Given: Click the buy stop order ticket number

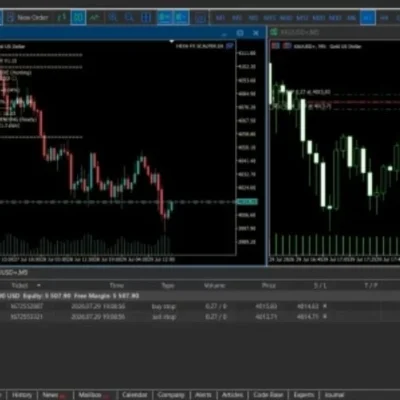Looking at the screenshot, I should (x=27, y=306).
